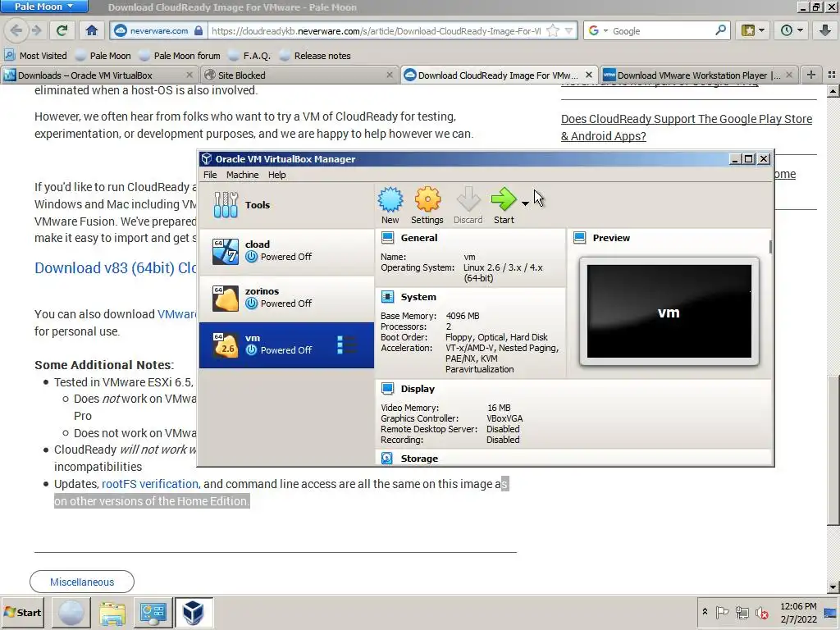Click the vm preview thumbnail
Image resolution: width=840 pixels, height=630 pixels.
pos(669,311)
